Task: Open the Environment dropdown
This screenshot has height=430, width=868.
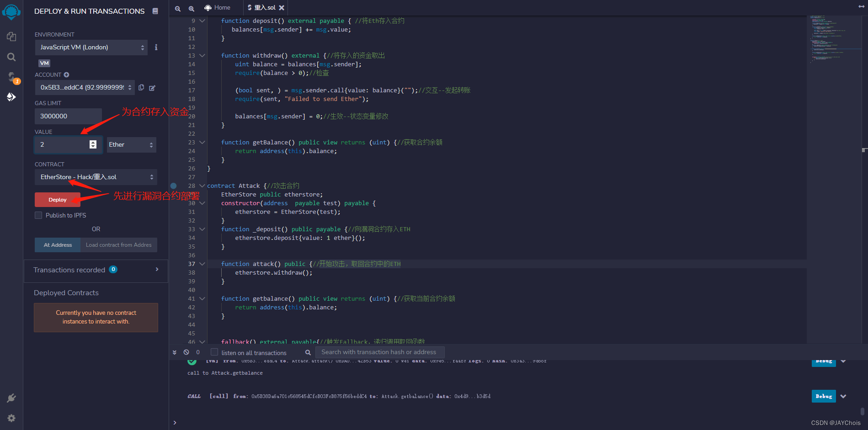Action: 91,48
